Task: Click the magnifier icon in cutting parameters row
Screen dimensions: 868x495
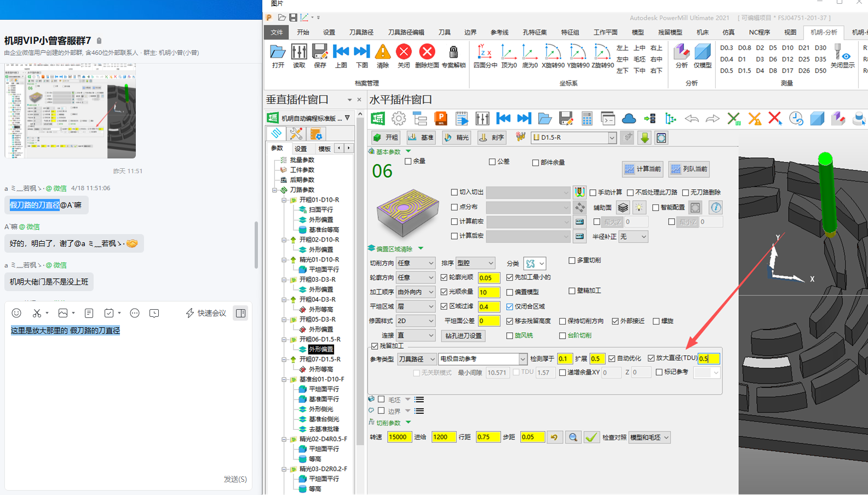Action: [x=573, y=437]
